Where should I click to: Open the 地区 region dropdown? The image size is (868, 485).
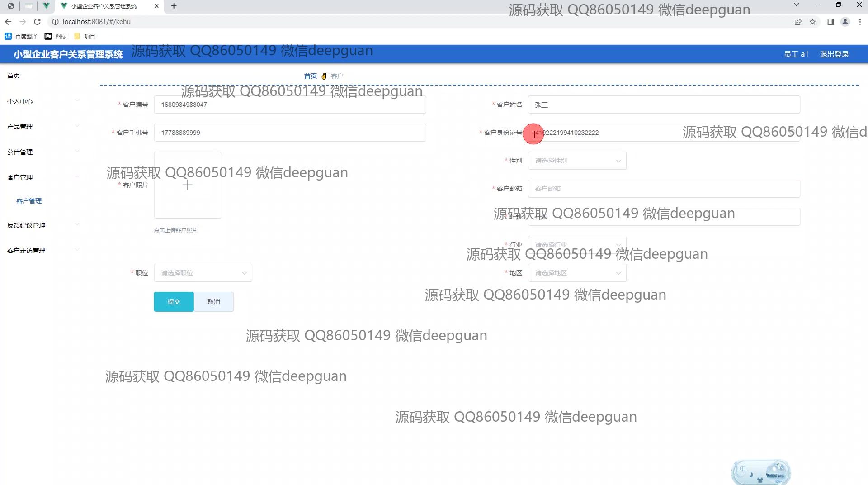pos(577,273)
